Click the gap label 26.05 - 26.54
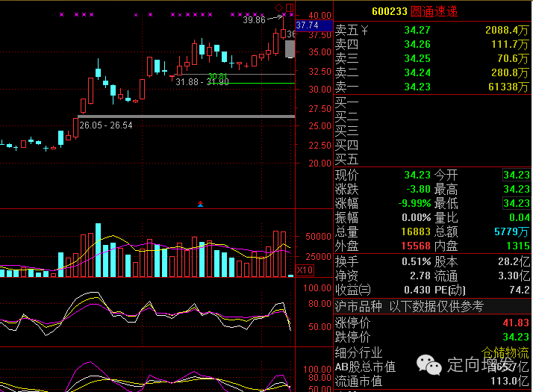The width and height of the screenshot is (533, 392). tap(106, 125)
